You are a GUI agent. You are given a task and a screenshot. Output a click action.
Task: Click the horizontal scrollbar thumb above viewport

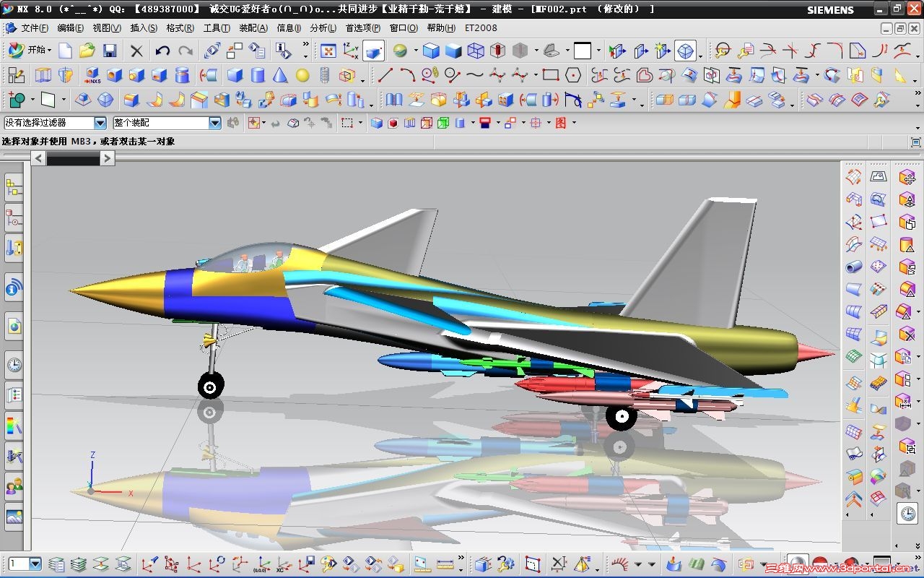(x=73, y=158)
